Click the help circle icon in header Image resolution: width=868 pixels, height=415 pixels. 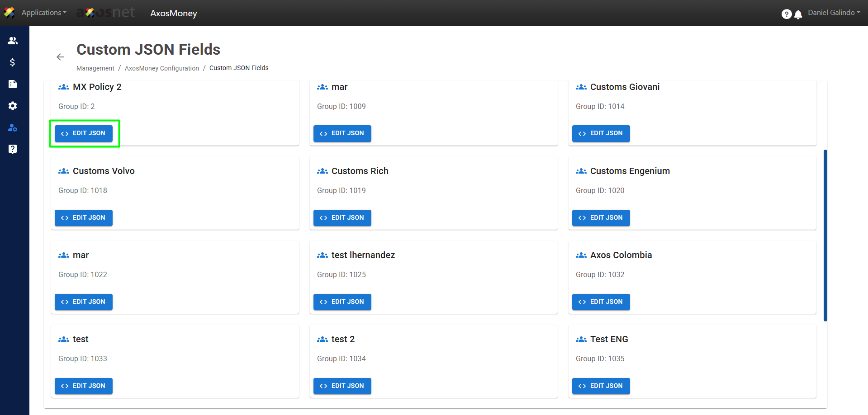[x=786, y=14]
